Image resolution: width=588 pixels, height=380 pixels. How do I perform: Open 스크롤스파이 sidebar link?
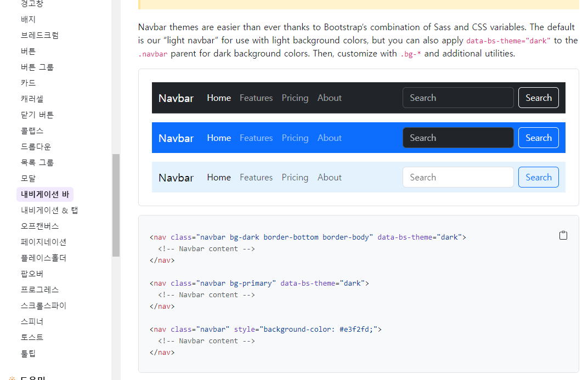pyautogui.click(x=43, y=306)
